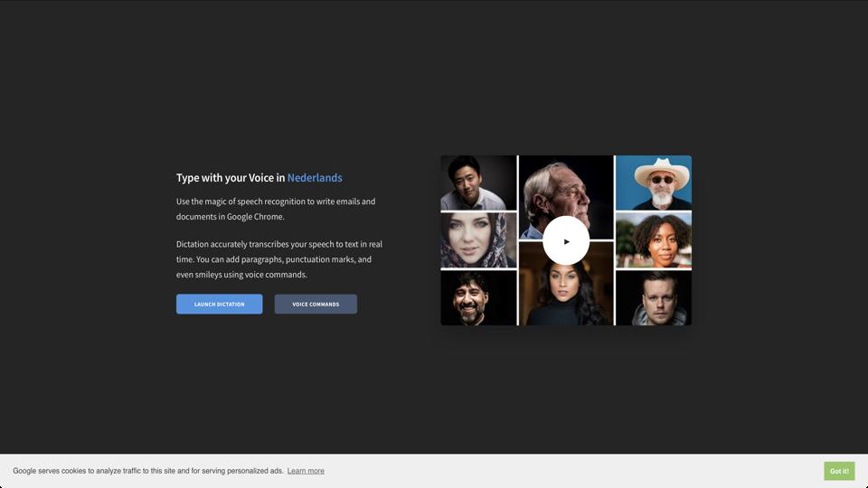Click the photo of man in grey hoodie

pyautogui.click(x=654, y=297)
